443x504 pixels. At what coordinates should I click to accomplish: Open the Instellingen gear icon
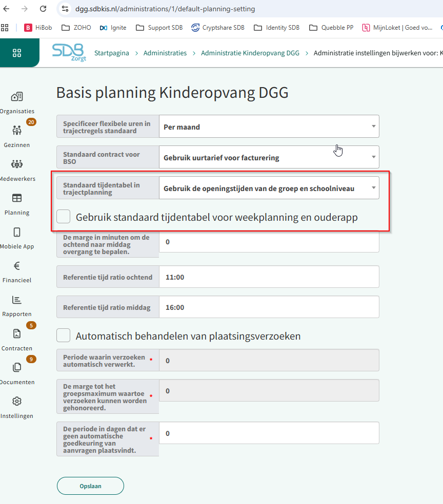pyautogui.click(x=17, y=401)
